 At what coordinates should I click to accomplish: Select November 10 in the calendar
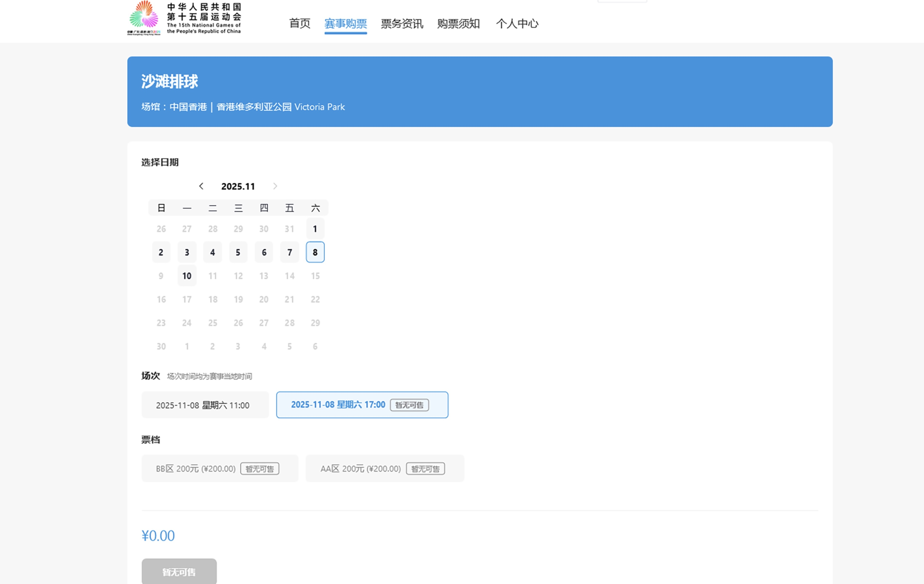click(187, 276)
